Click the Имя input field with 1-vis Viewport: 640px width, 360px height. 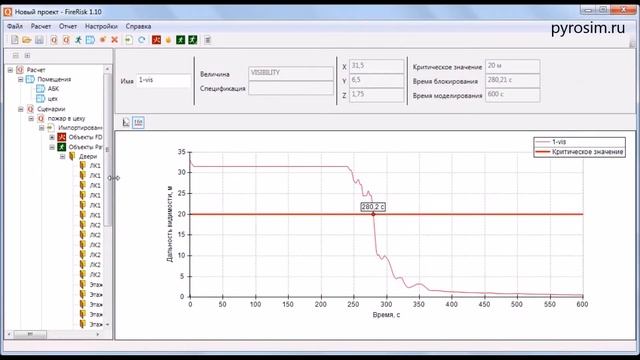pos(164,80)
